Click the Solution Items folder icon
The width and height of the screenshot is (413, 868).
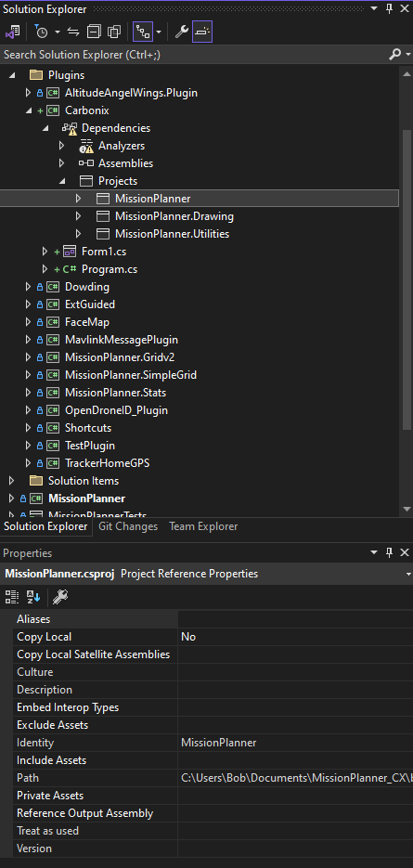pyautogui.click(x=36, y=481)
